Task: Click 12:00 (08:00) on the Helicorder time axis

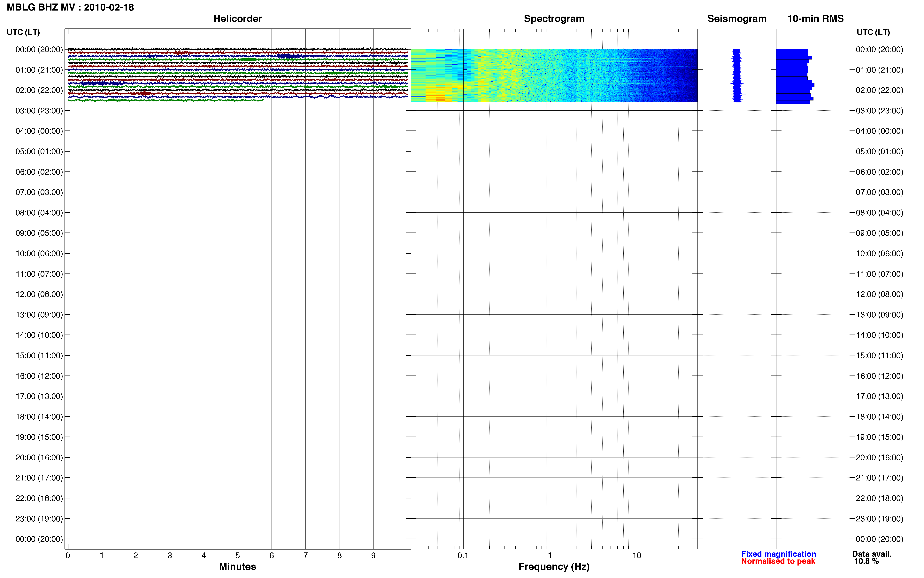Action: point(39,294)
